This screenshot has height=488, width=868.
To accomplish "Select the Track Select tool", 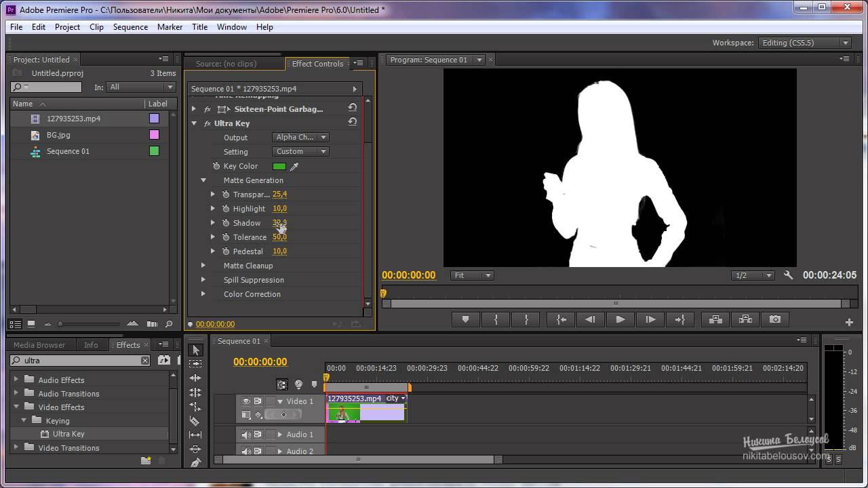I will 196,364.
